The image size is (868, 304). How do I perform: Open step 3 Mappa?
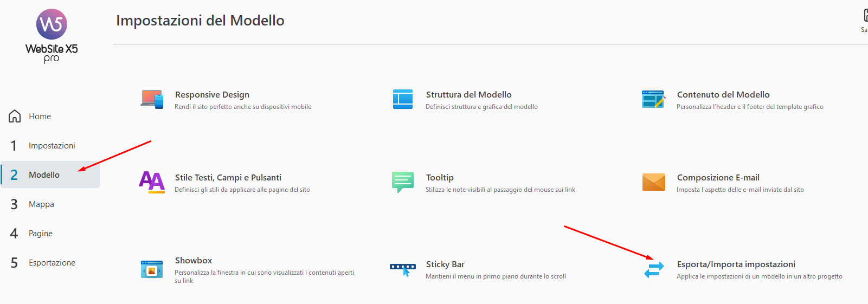41,204
